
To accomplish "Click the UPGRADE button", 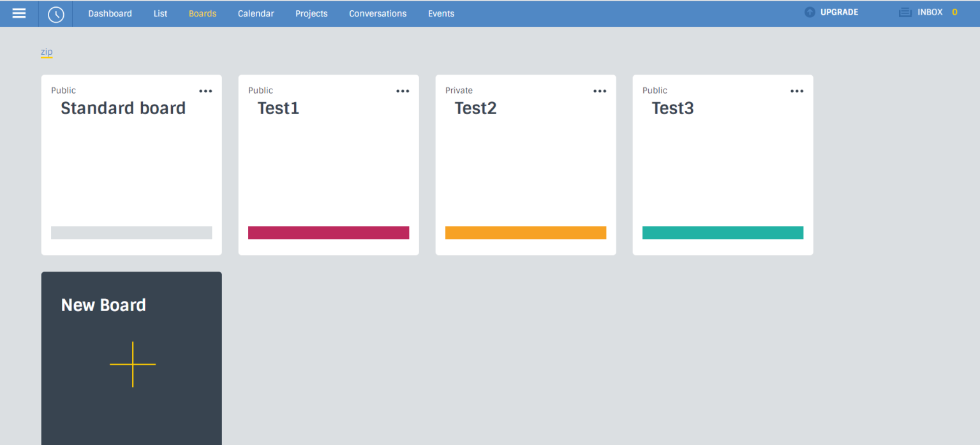I will [x=836, y=11].
